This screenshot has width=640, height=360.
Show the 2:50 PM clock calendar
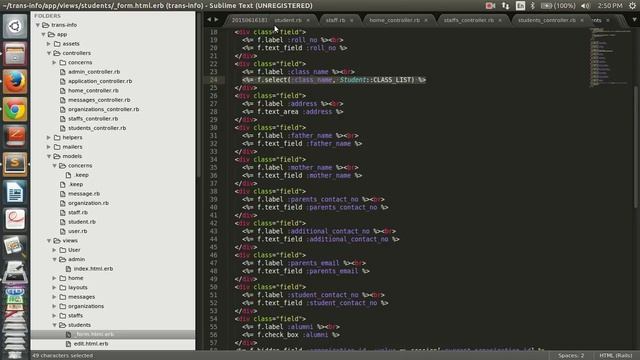coord(610,6)
